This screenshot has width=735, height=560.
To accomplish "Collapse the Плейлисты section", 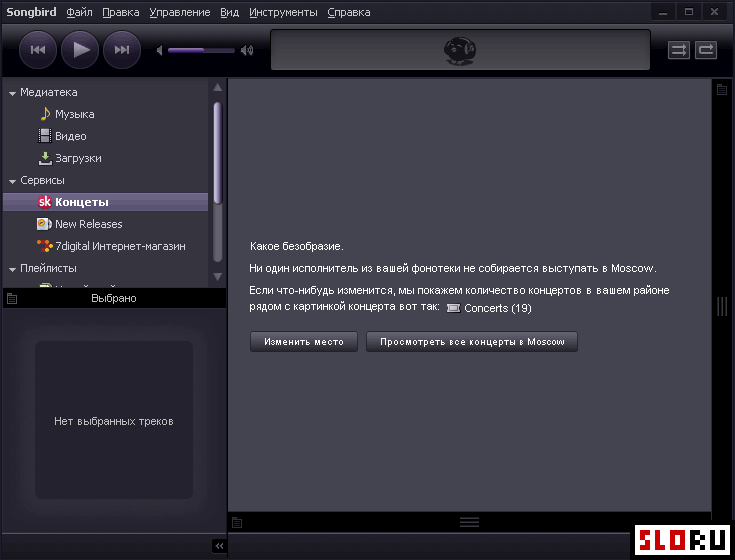I will [x=12, y=269].
